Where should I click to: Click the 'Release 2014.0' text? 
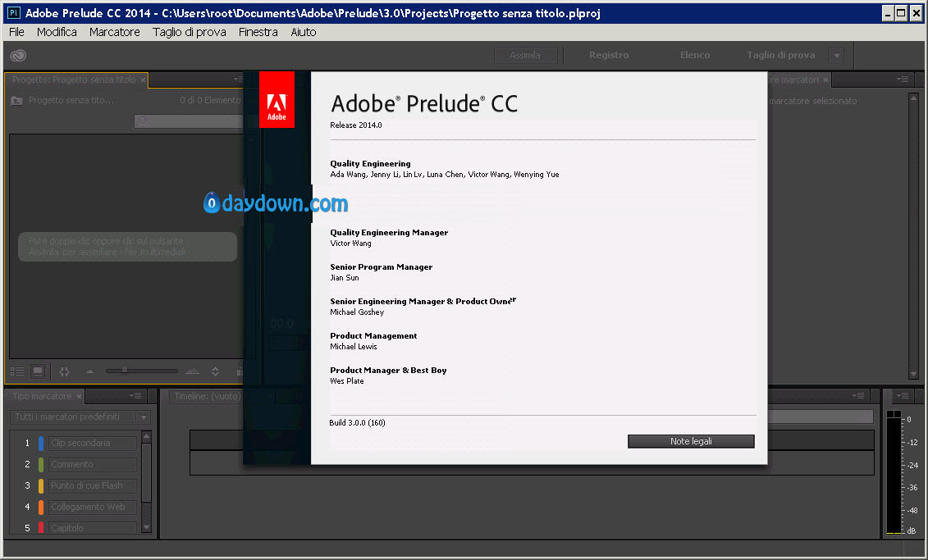click(x=356, y=125)
